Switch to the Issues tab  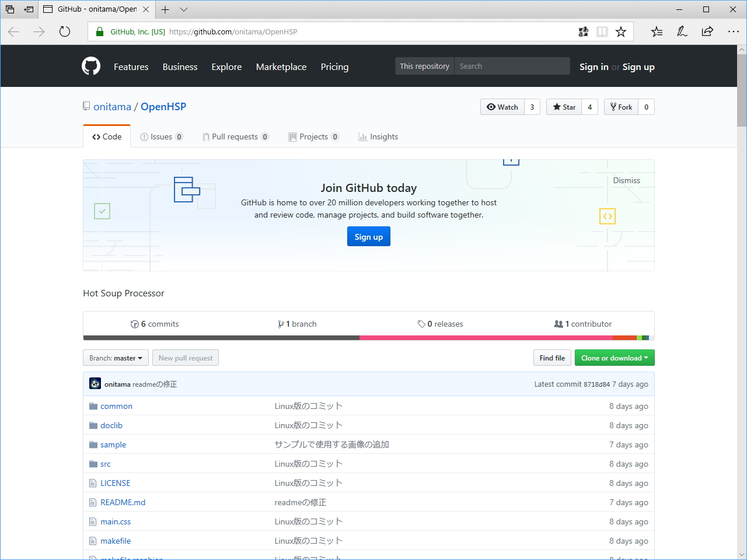[161, 136]
